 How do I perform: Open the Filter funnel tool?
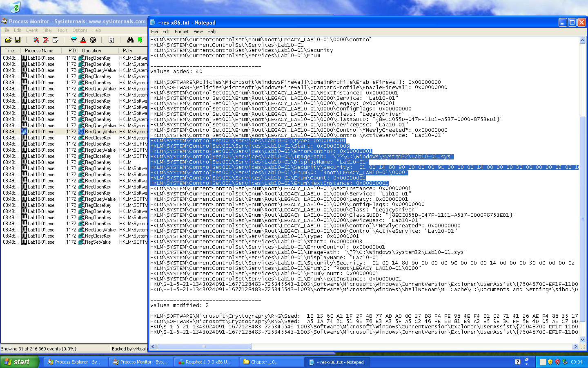(74, 40)
